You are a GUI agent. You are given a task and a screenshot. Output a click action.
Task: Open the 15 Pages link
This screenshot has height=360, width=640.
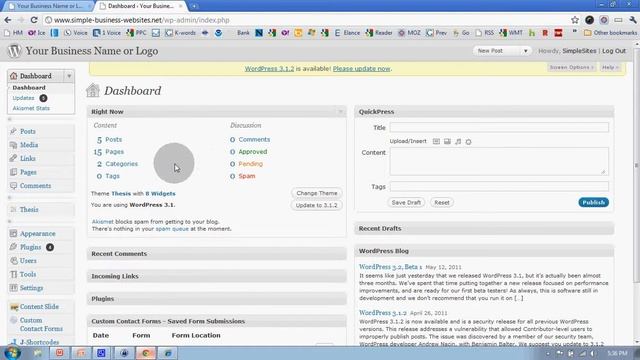pyautogui.click(x=109, y=152)
